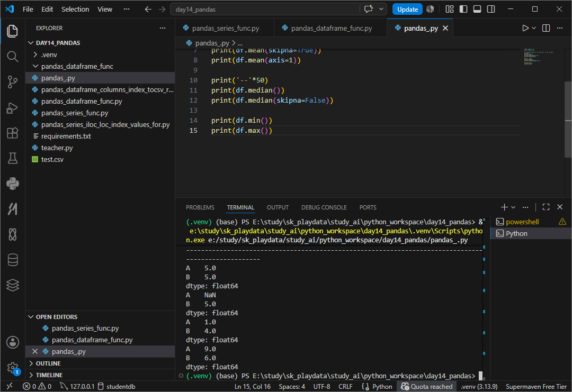Close the pandas_.py editor tab
Image resolution: width=572 pixels, height=392 pixels.
[445, 28]
